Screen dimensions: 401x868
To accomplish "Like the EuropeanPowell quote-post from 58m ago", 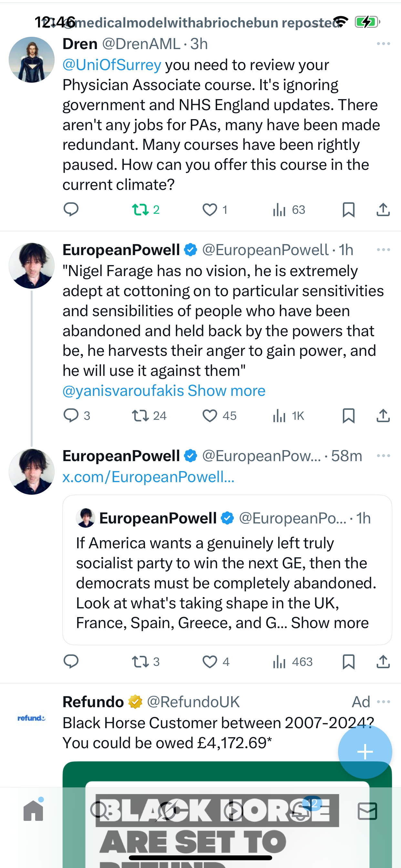I will pyautogui.click(x=210, y=662).
